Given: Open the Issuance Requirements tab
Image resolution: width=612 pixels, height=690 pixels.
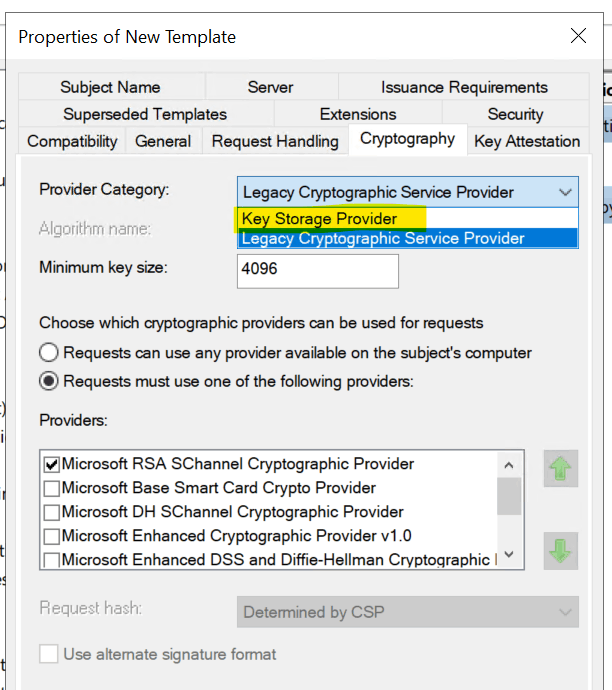Looking at the screenshot, I should pyautogui.click(x=464, y=87).
